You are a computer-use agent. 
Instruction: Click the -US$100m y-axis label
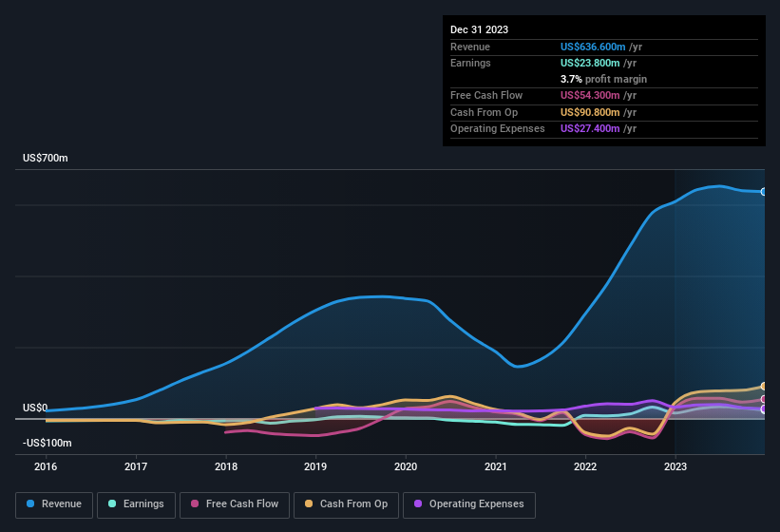48,443
